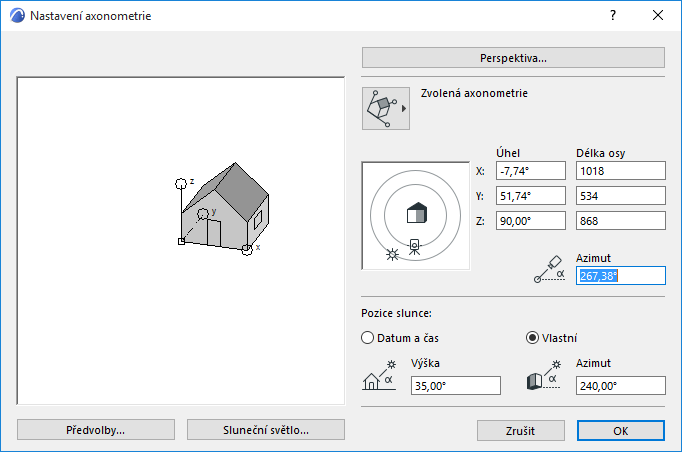Select the Datum a čas radio button
Viewport: 682px width, 452px height.
[368, 338]
